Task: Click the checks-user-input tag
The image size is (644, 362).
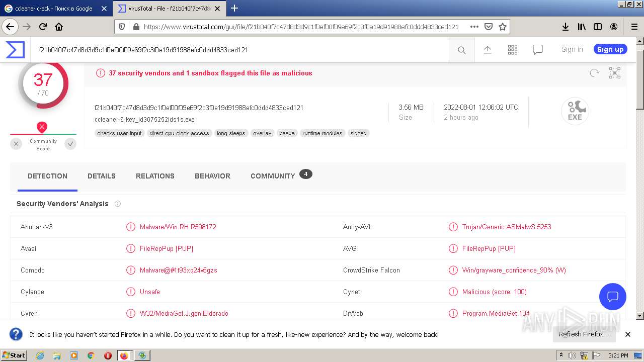Action: pyautogui.click(x=120, y=133)
